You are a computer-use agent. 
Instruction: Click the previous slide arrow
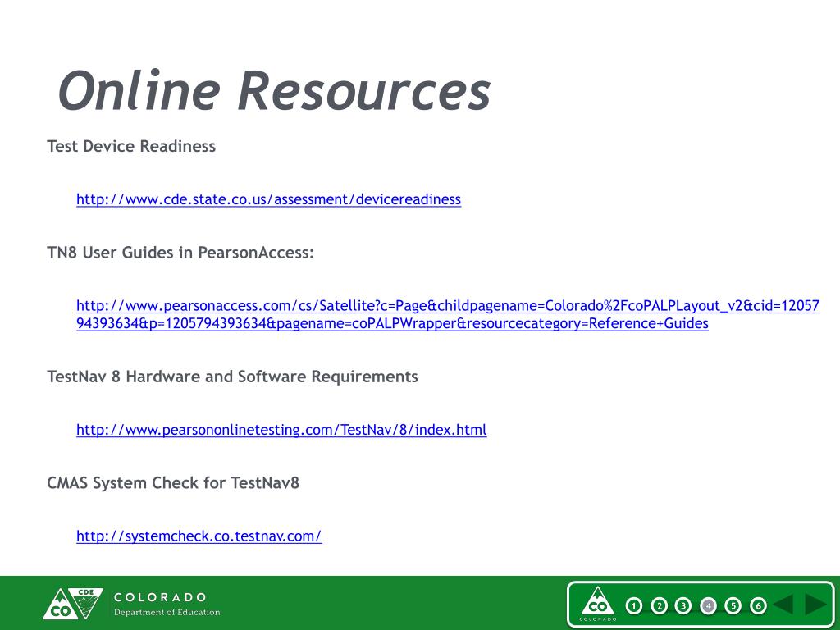(783, 605)
